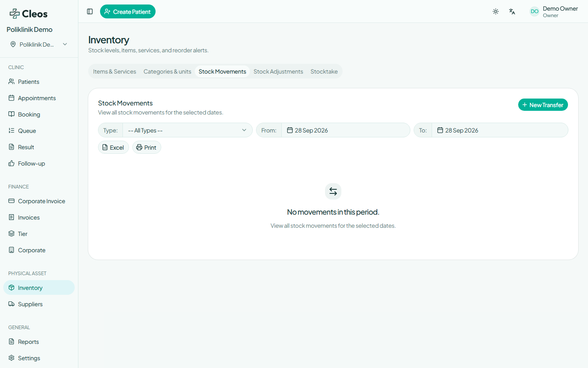Click the Print button
This screenshot has width=588, height=368.
[x=147, y=148]
